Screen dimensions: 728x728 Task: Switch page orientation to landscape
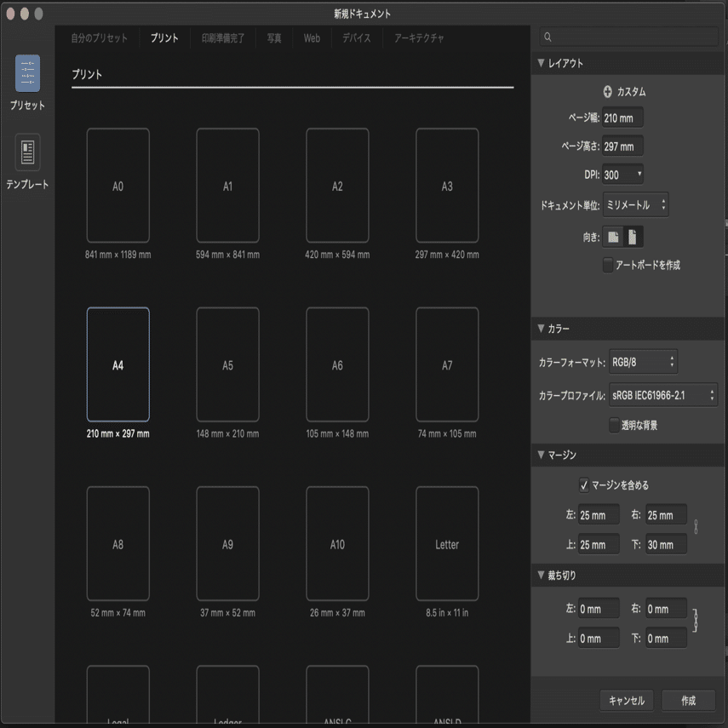click(612, 237)
